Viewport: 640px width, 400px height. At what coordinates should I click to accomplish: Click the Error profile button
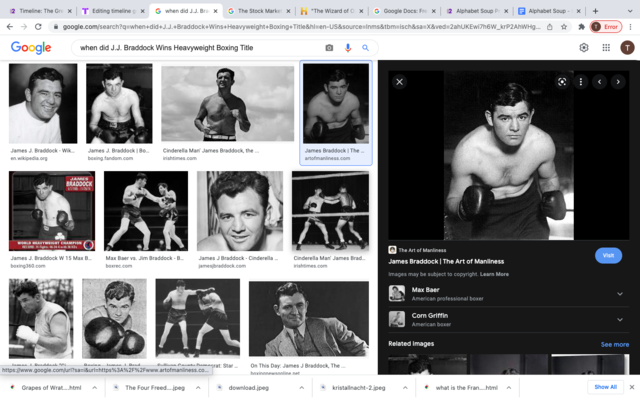606,27
